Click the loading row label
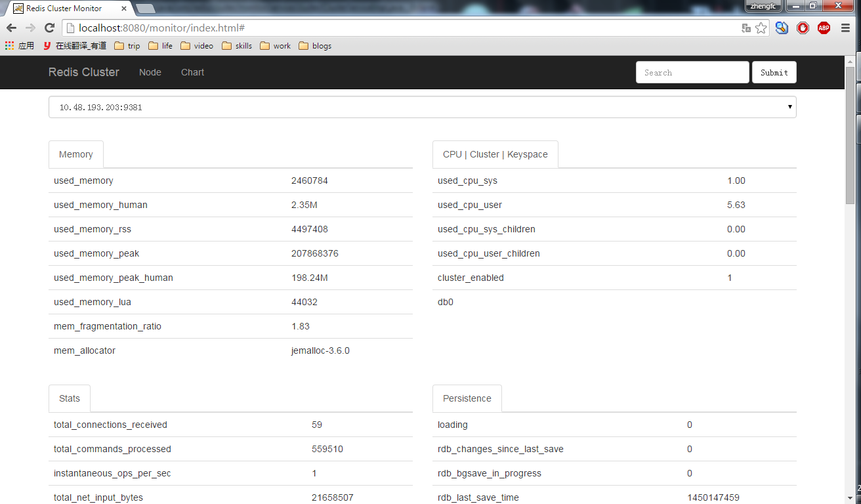Screen dimensions: 861x504 453,425
